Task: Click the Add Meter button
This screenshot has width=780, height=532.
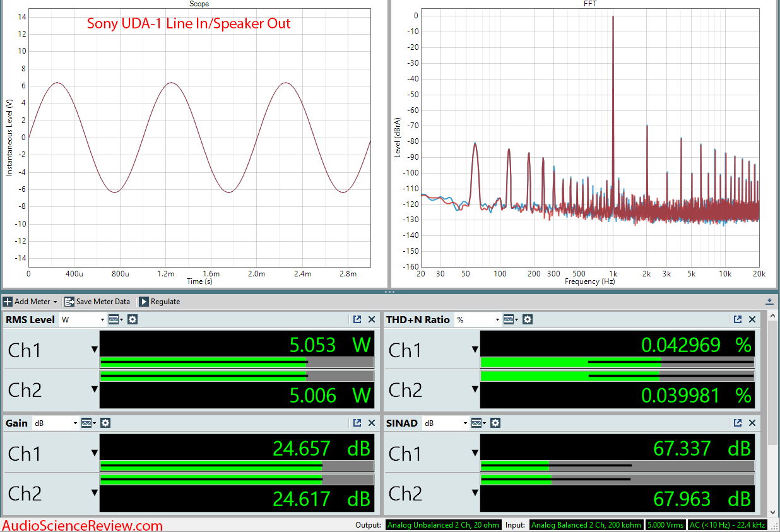Action: [x=30, y=302]
